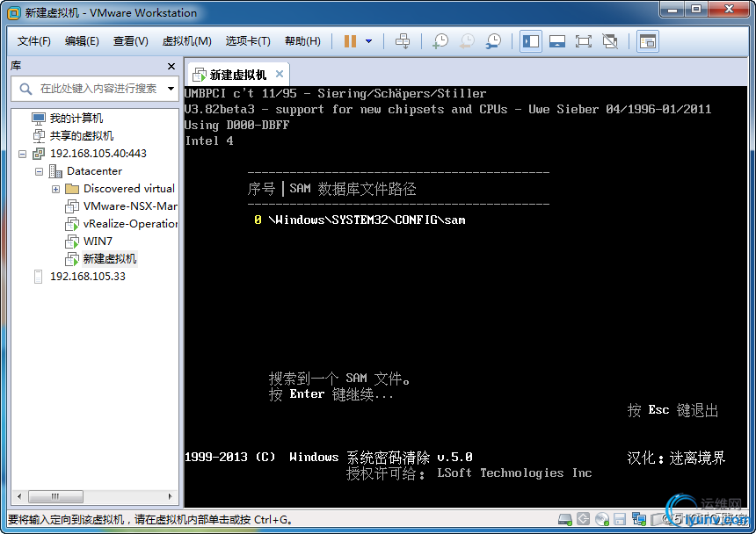756x534 pixels.
Task: Collapse the 192.168.105.40:443 server node
Action: [x=22, y=154]
